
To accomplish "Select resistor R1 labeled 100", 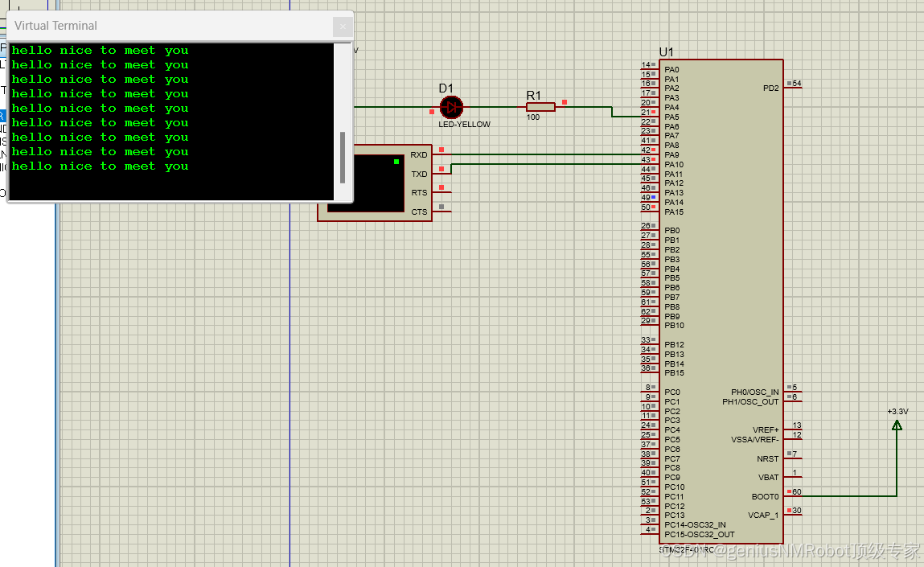I will (540, 105).
